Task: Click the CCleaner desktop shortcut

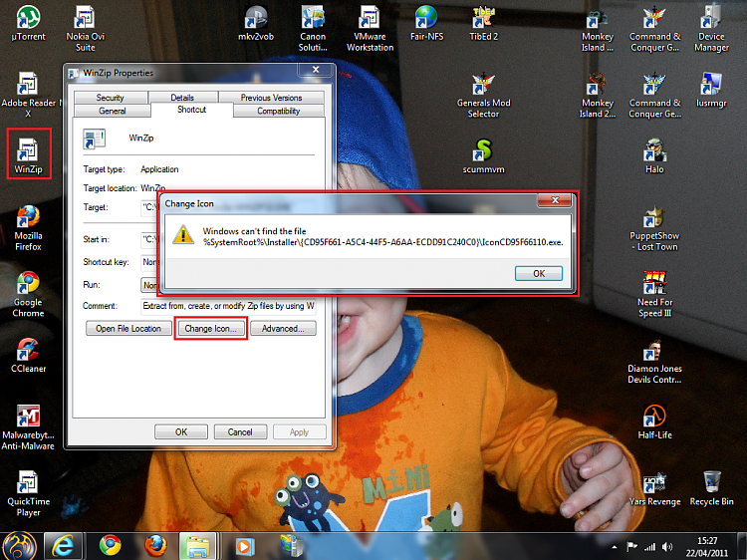Action: 28,356
